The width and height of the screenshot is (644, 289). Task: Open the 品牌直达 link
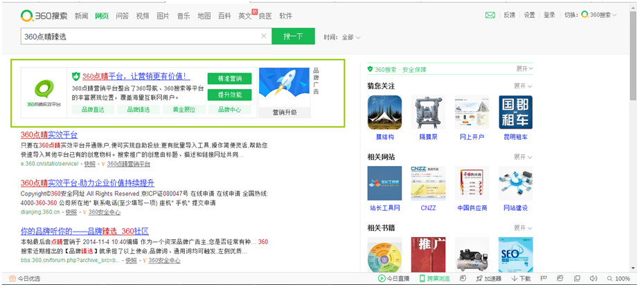coord(93,109)
